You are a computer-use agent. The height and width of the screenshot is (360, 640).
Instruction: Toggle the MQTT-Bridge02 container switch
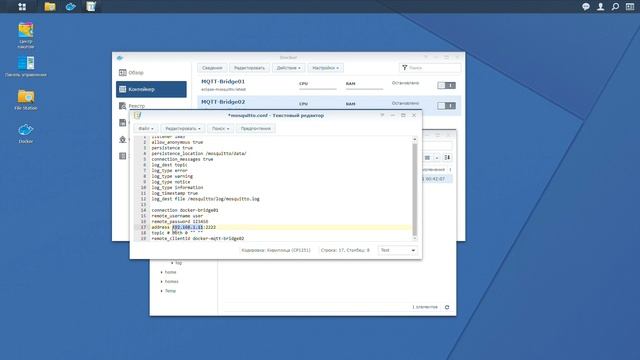pyautogui.click(x=446, y=106)
